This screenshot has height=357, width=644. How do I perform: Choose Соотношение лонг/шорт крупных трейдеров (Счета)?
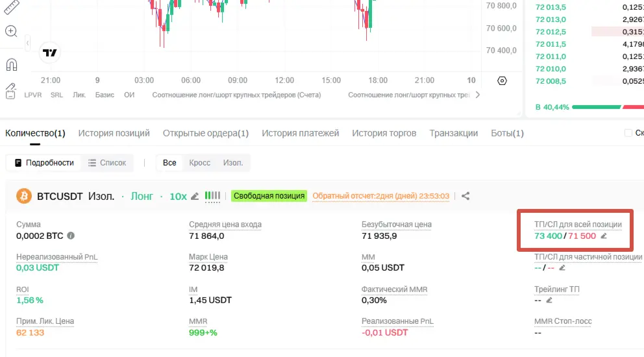coord(236,95)
